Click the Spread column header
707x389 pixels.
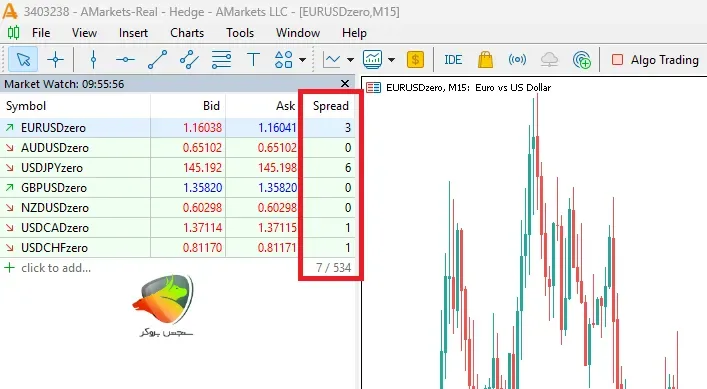pos(331,106)
